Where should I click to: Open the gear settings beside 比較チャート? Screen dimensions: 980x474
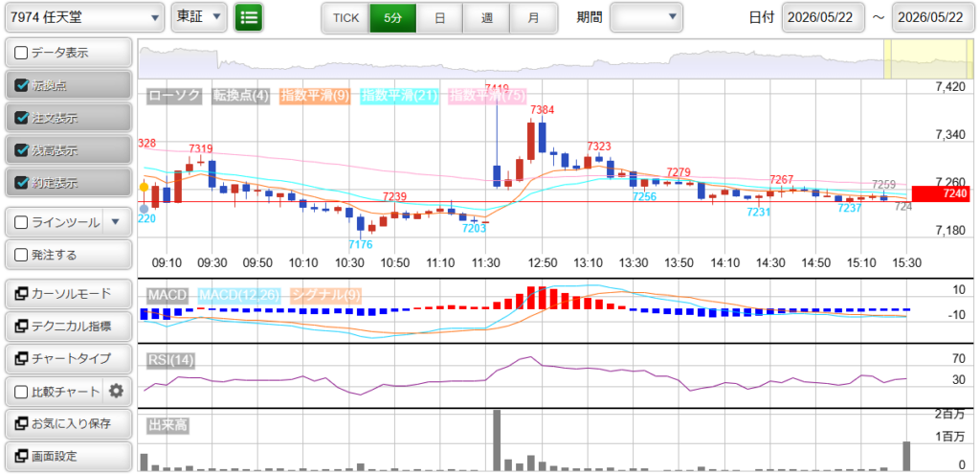pos(116,392)
